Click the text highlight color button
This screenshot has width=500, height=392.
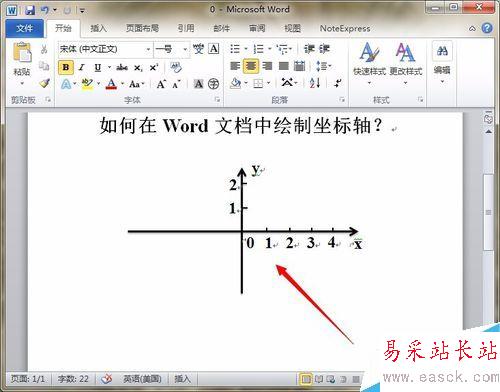point(87,84)
